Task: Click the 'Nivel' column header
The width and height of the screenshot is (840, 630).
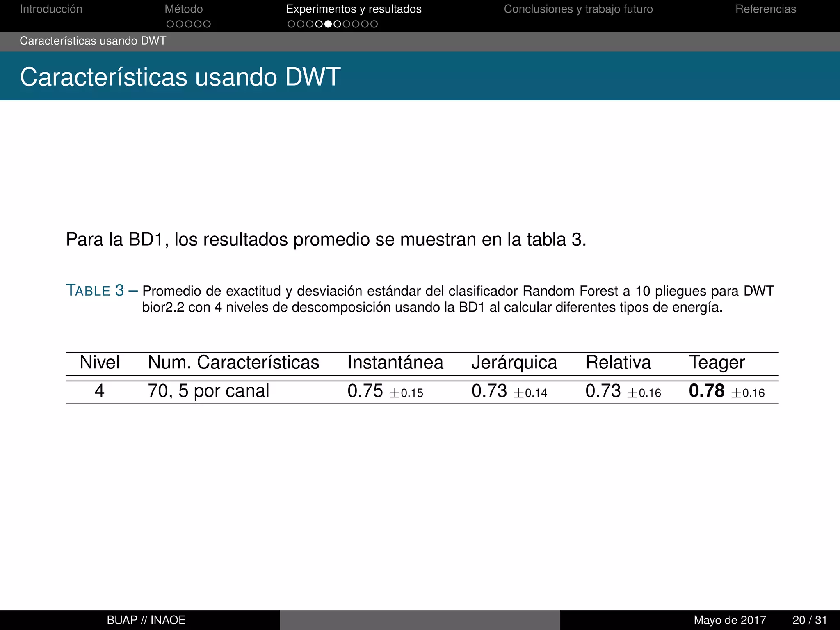Action: [100, 363]
